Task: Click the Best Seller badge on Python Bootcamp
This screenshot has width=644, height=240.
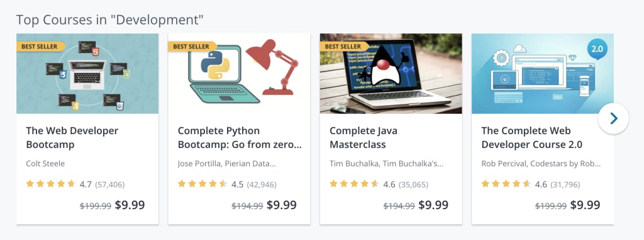Action: pos(192,47)
